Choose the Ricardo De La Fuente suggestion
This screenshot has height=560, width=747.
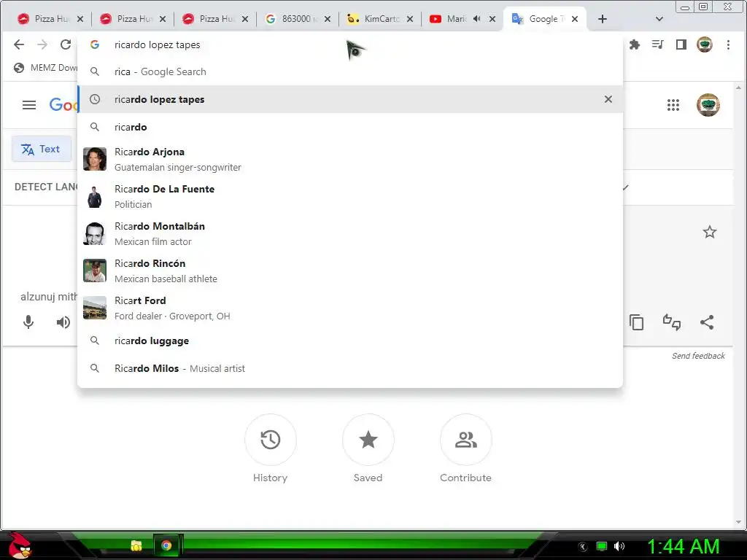pyautogui.click(x=350, y=196)
